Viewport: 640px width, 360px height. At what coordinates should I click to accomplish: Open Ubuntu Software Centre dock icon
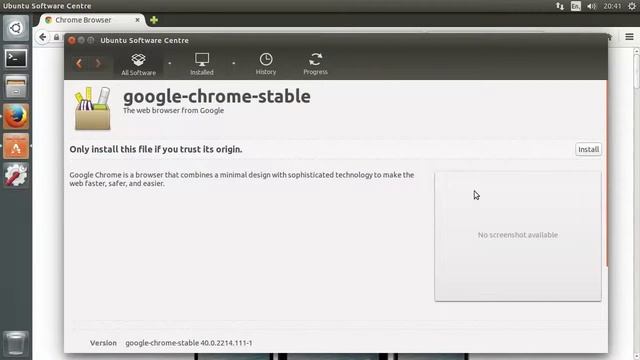click(x=16, y=146)
